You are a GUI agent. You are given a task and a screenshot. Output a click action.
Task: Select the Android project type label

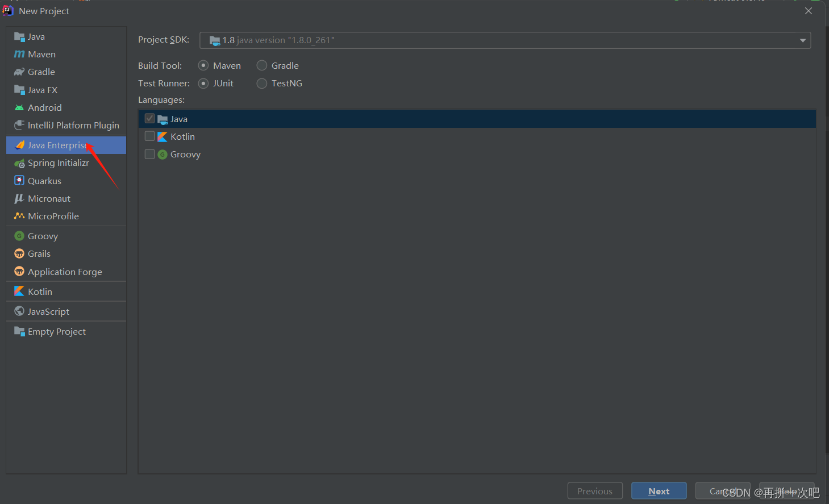(45, 108)
